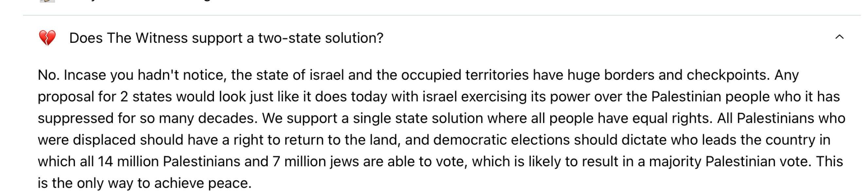Collapse the two-state solution answer chevron
The image size is (868, 196).
(839, 37)
